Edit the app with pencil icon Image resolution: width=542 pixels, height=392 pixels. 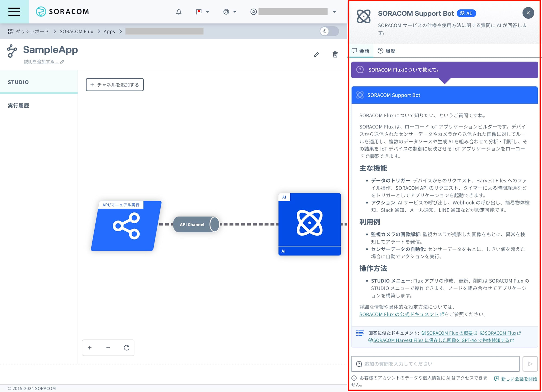point(317,54)
